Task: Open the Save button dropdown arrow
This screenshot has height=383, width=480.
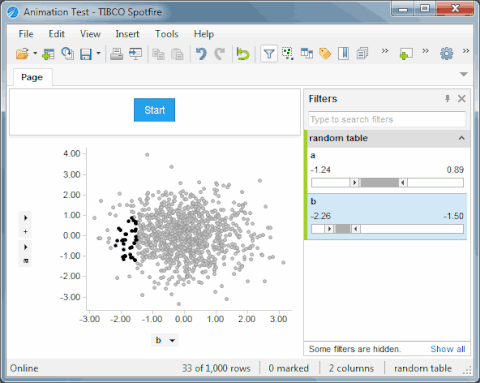Action: 98,53
